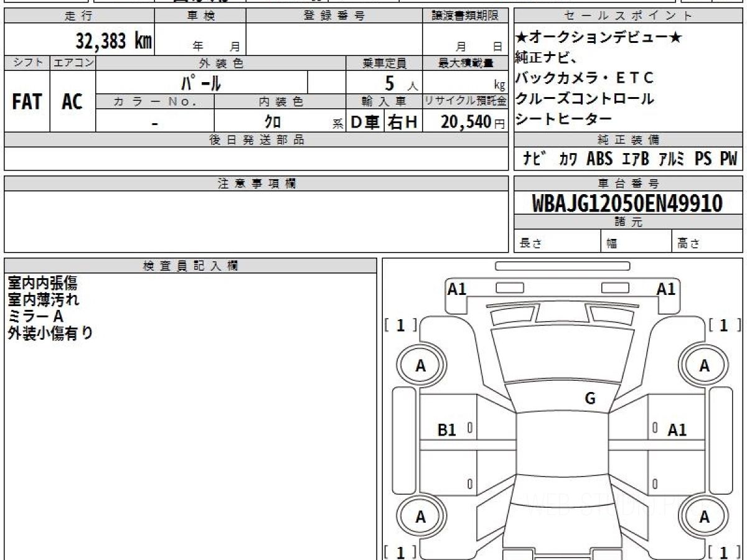Select the クルーズコントロール line
This screenshot has width=747, height=560.
[585, 98]
